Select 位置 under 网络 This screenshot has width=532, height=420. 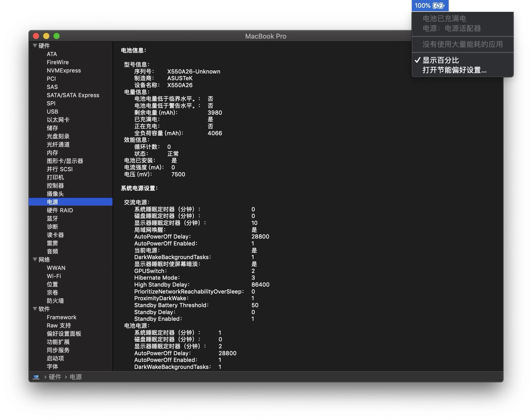[52, 284]
